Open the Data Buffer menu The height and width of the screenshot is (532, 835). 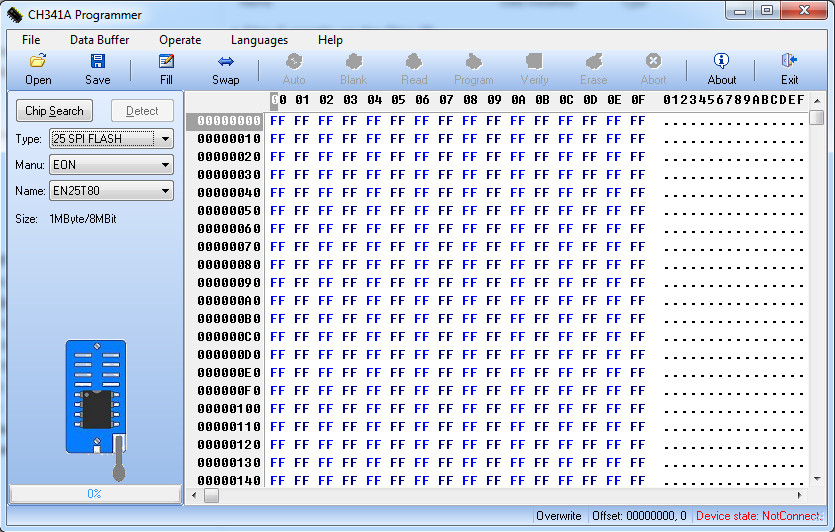100,40
